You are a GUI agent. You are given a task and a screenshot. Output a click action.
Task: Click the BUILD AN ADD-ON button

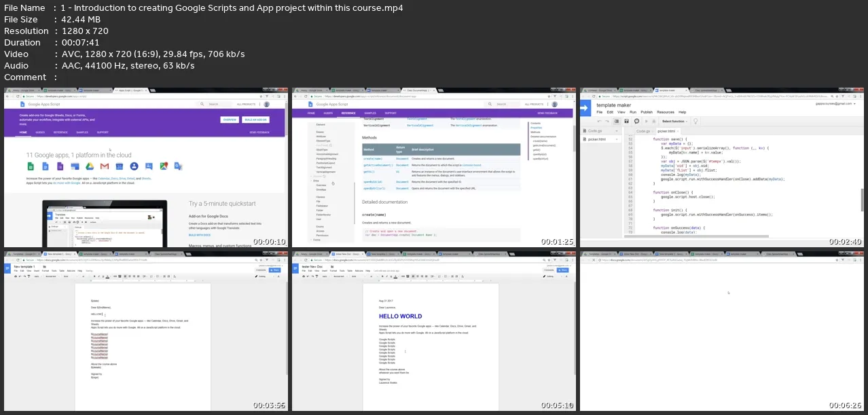pos(256,120)
